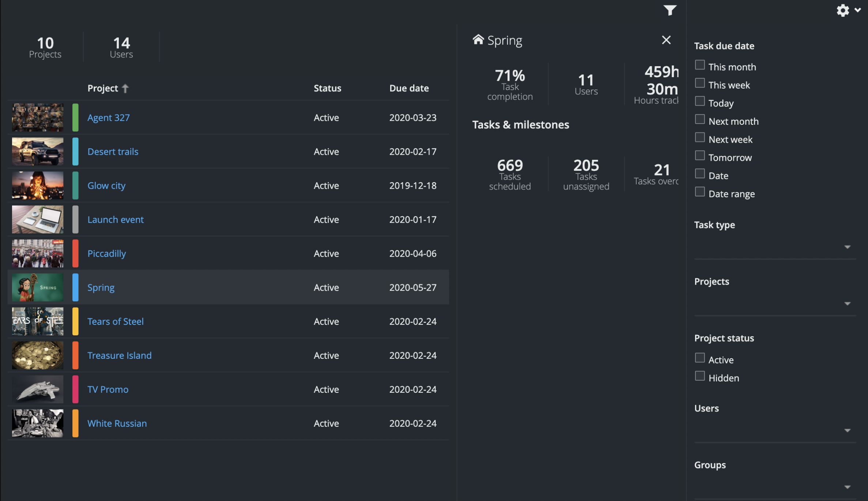Click the Piccadilly red status bar
Viewport: 868px width, 501px height.
coord(75,253)
